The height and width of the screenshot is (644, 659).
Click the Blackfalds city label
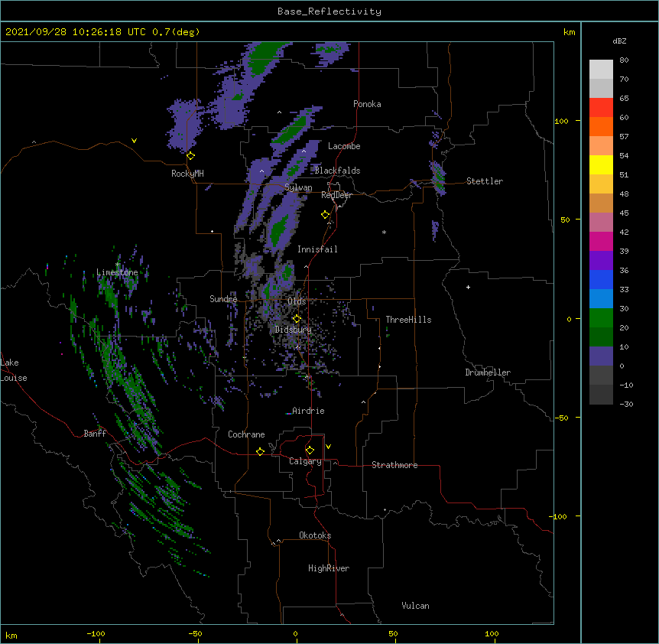[x=337, y=171]
